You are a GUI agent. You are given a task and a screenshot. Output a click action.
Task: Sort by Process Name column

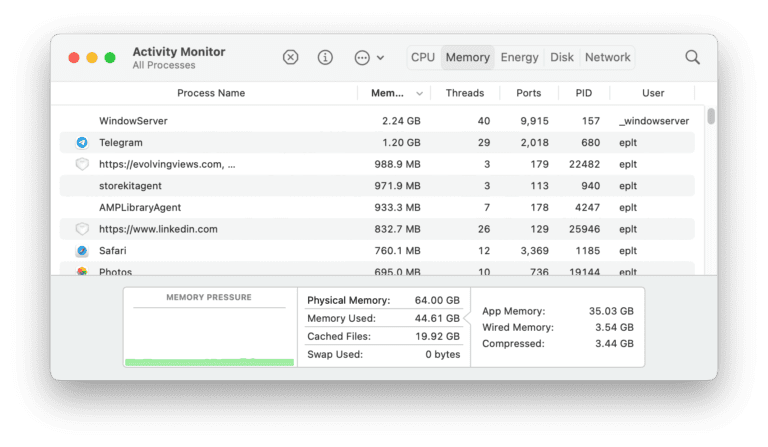click(211, 93)
